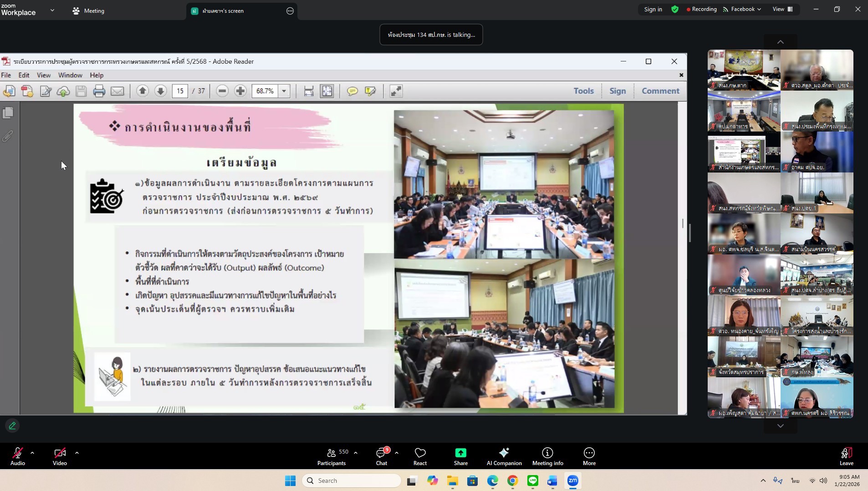Click the Windows search field in taskbar
Screen dimensions: 868x491
(x=352, y=480)
